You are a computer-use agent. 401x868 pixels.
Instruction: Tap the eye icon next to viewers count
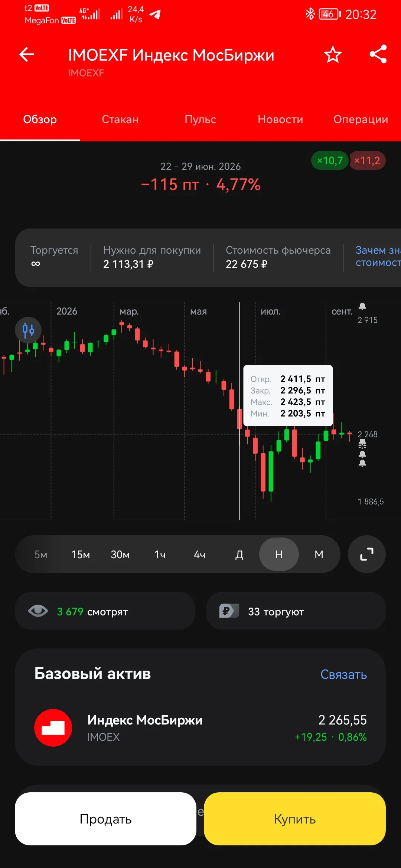pos(38,611)
